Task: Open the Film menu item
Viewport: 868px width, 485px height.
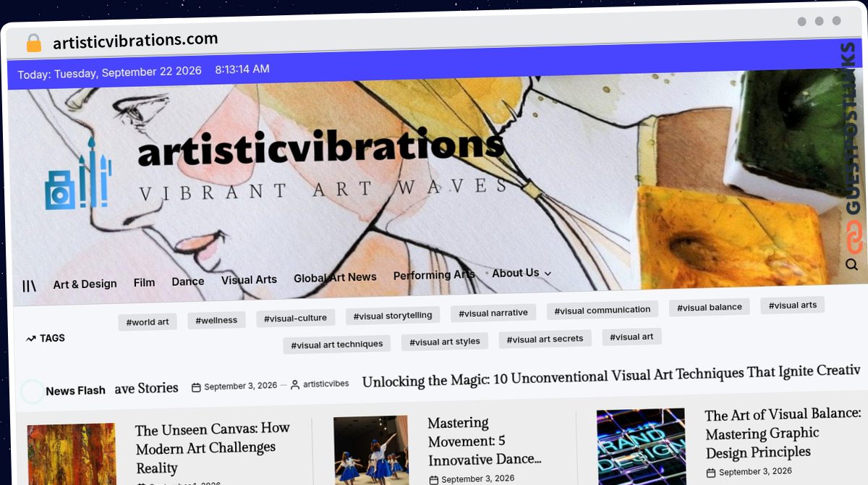Action: click(144, 282)
